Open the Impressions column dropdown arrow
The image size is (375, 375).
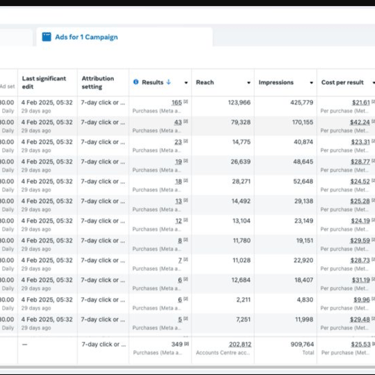tap(311, 83)
